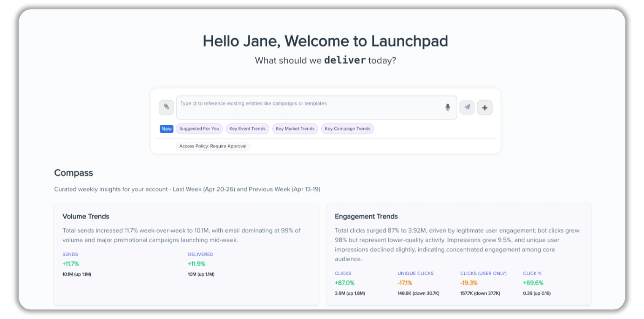Click the CLICKS metric label

tap(343, 273)
